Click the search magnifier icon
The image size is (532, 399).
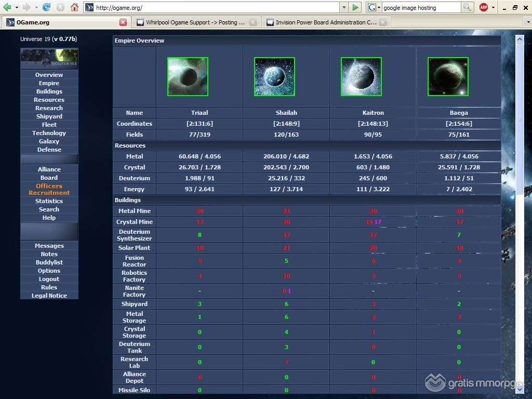[467, 7]
